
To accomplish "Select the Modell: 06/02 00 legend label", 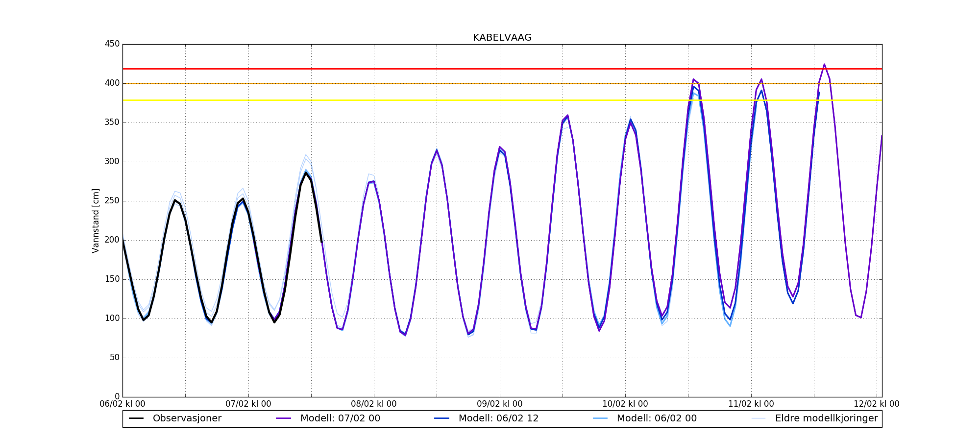I will [657, 418].
